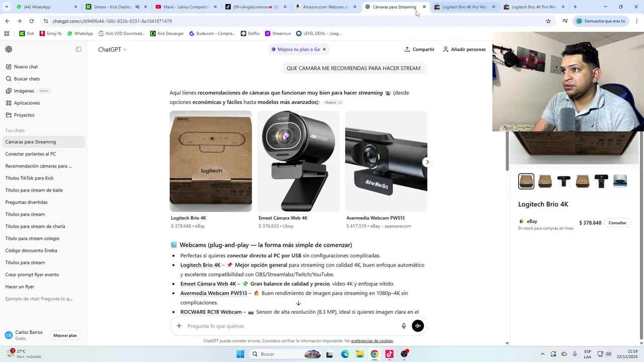Open the Proyectos section
This screenshot has width=644, height=362.
point(24,115)
